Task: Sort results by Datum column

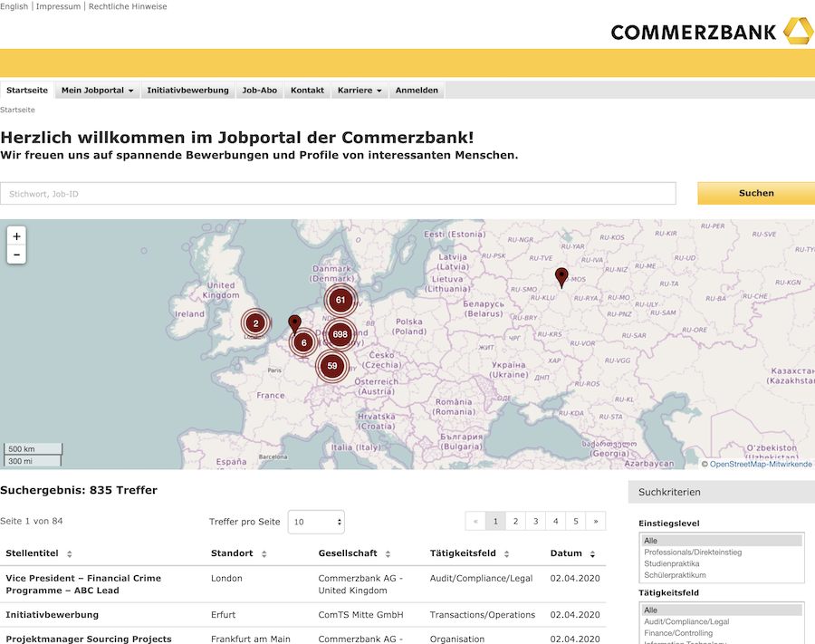Action: (572, 553)
